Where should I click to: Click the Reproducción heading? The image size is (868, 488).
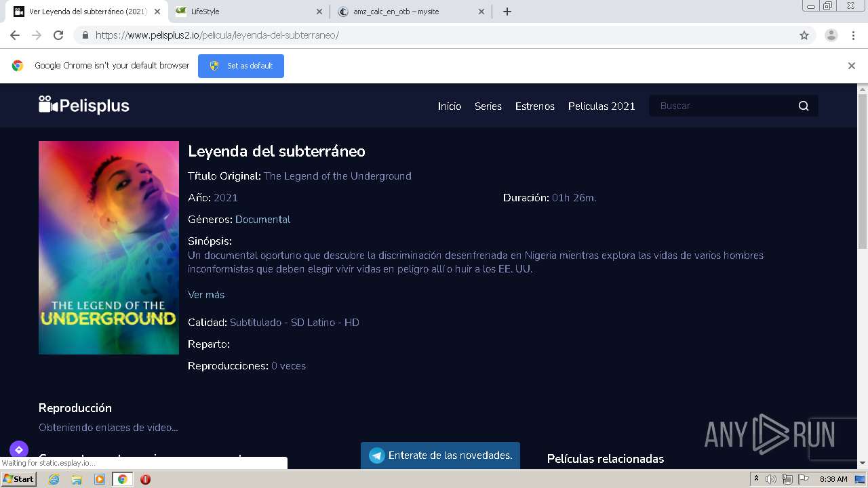[x=75, y=408]
